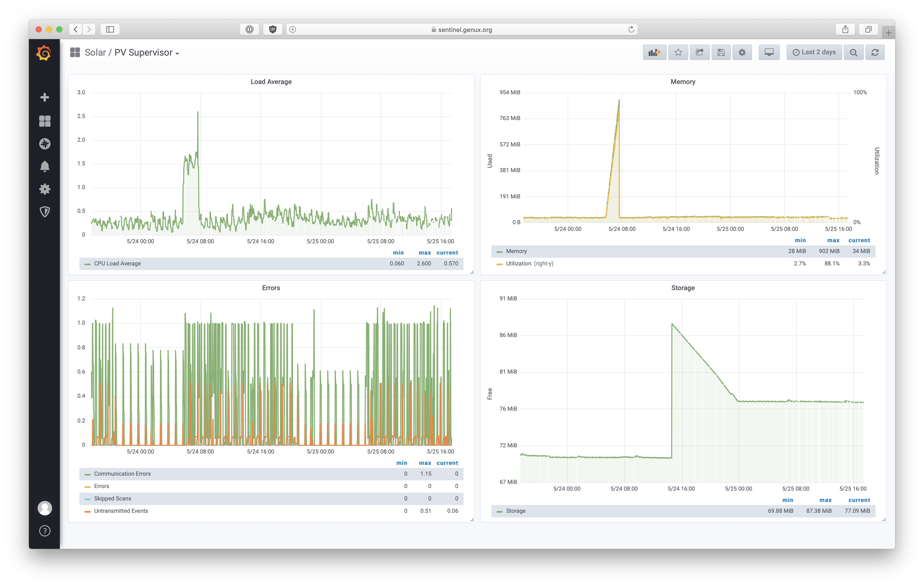924x587 pixels.
Task: Cycle view mode with monitor icon
Action: [x=769, y=53]
